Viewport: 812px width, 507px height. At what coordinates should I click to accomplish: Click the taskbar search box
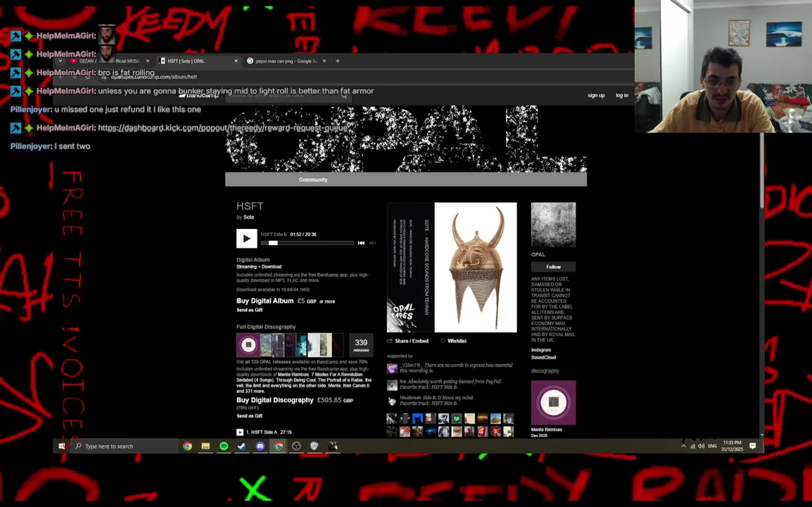(x=125, y=446)
